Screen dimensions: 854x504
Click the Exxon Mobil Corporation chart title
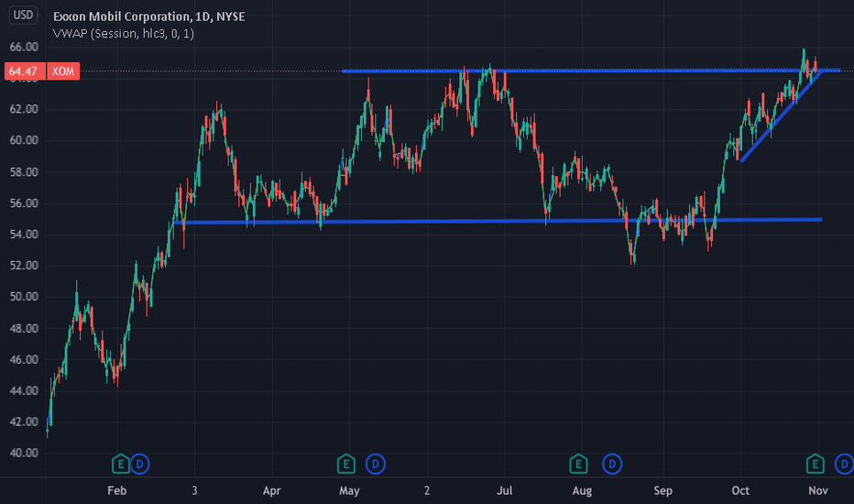tap(149, 16)
